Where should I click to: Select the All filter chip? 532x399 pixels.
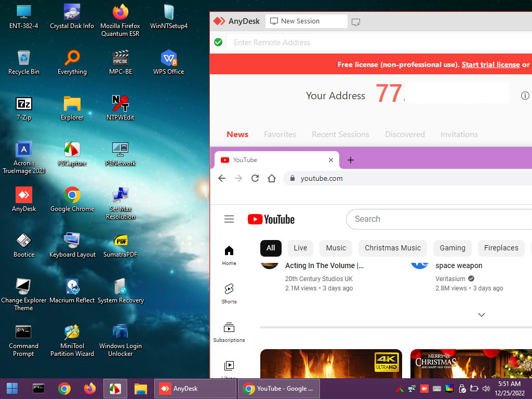(271, 248)
